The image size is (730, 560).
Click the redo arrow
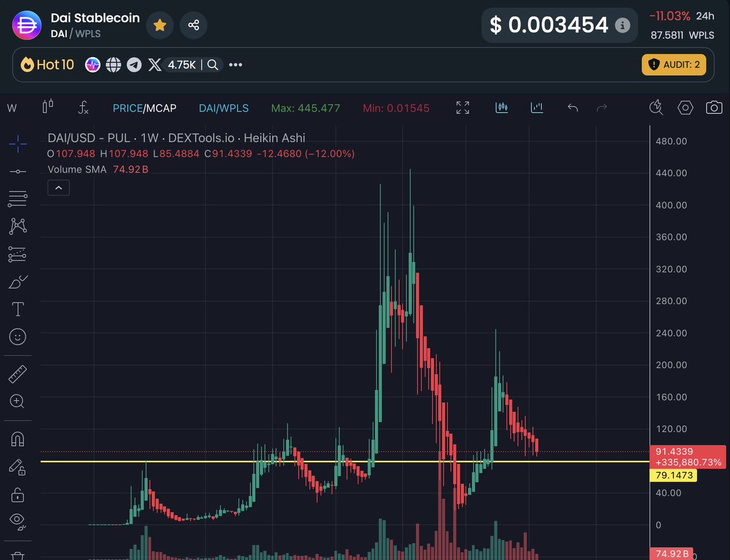602,108
